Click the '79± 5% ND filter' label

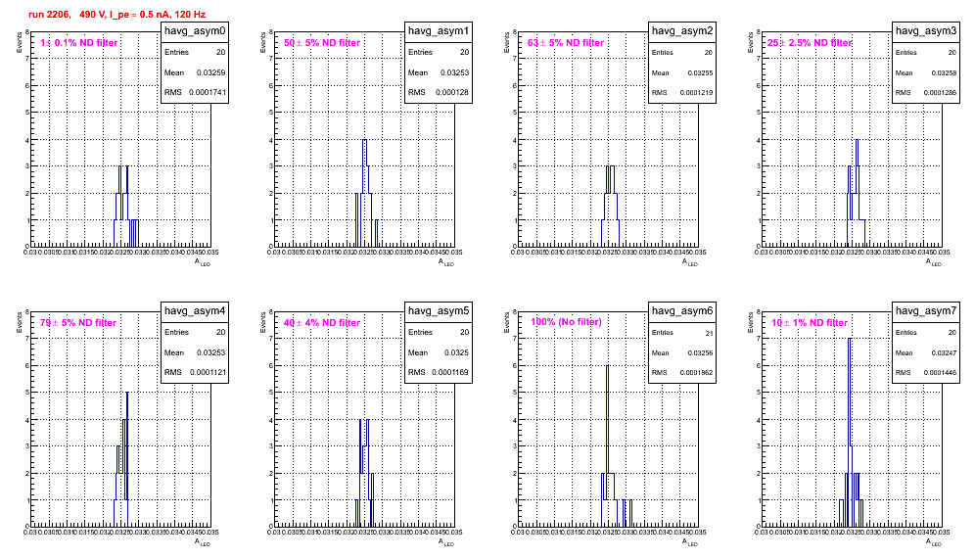point(78,323)
